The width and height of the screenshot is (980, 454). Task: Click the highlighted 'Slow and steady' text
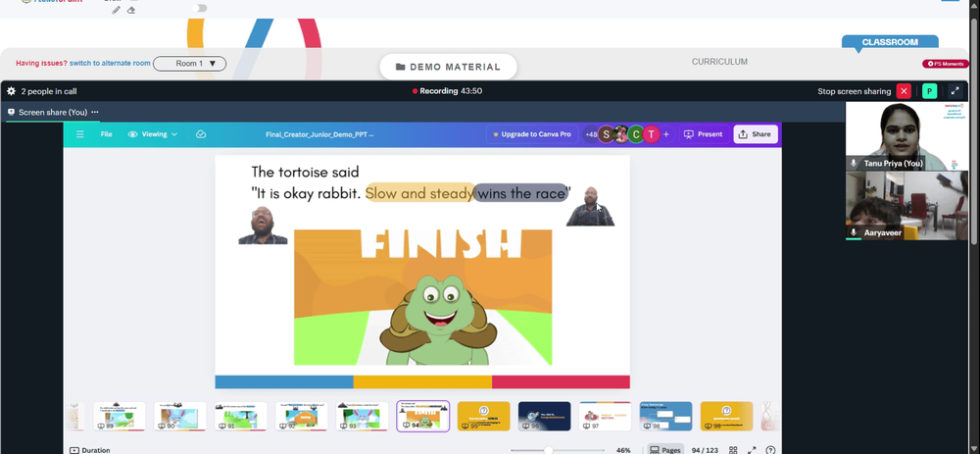click(x=419, y=193)
